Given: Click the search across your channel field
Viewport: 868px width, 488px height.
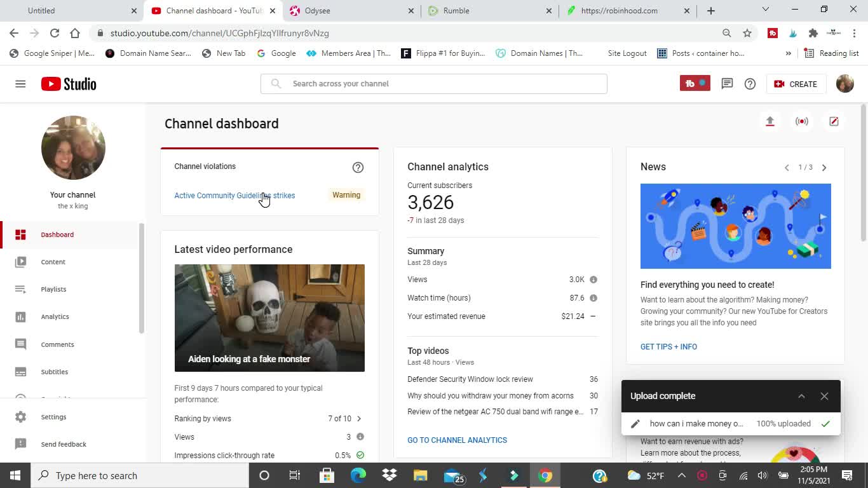Looking at the screenshot, I should pyautogui.click(x=433, y=83).
